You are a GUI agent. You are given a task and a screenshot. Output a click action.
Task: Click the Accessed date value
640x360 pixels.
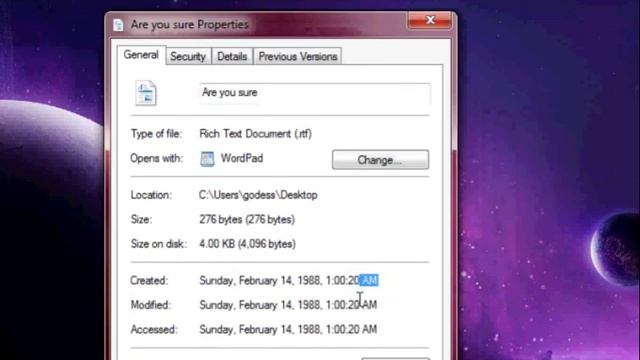(288, 330)
